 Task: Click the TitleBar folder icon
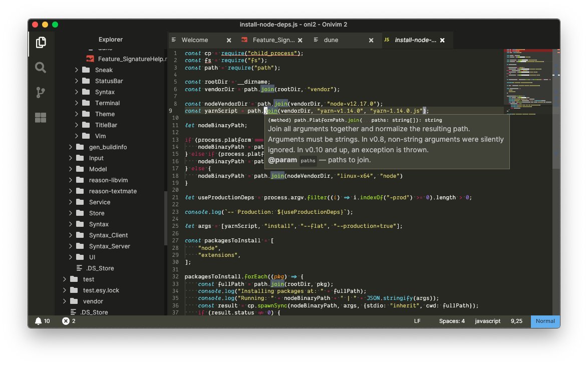(x=86, y=125)
